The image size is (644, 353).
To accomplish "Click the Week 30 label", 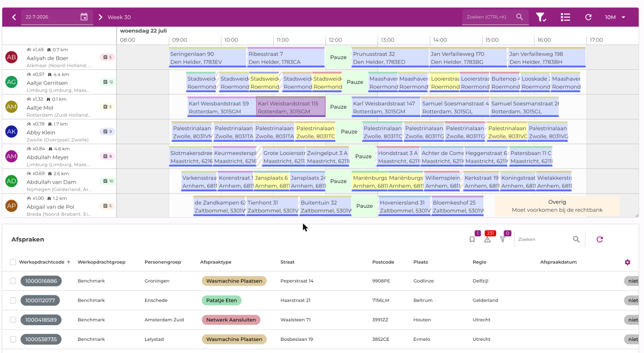I will point(119,17).
